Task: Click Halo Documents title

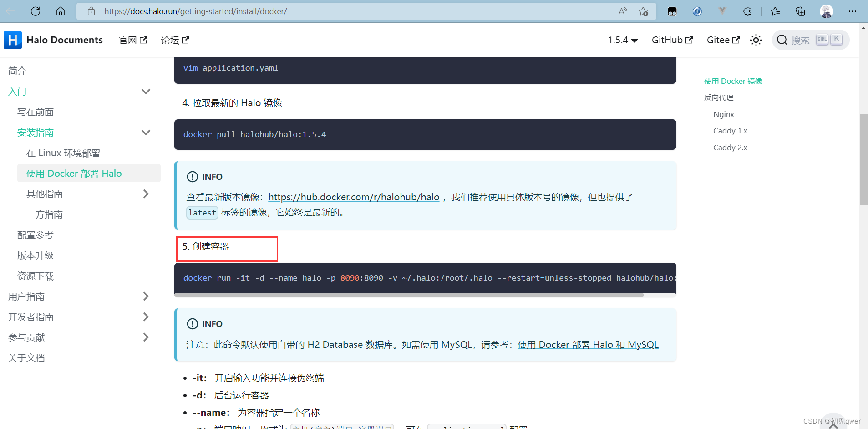Action: click(x=65, y=40)
